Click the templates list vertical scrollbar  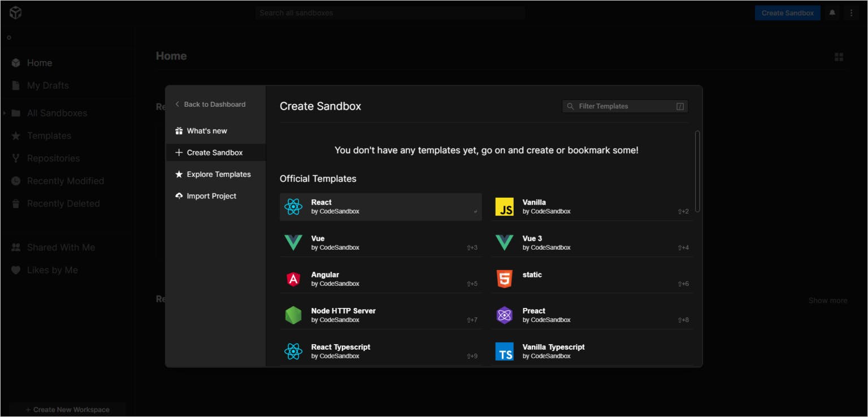(697, 172)
